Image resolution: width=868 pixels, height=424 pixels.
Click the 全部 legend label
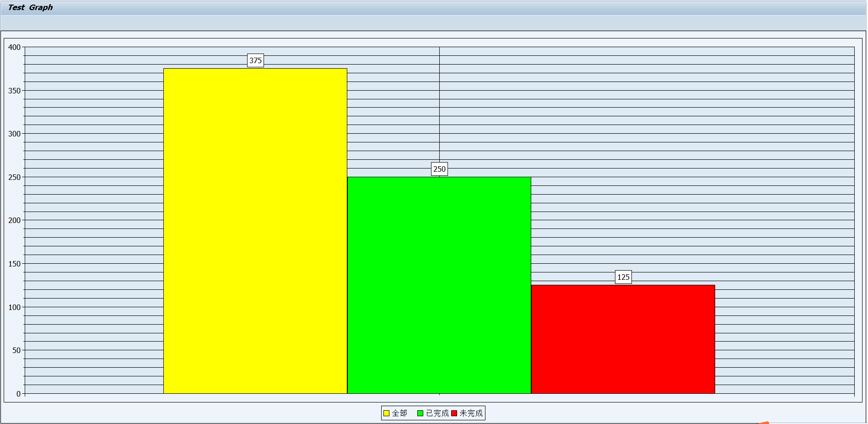point(399,413)
